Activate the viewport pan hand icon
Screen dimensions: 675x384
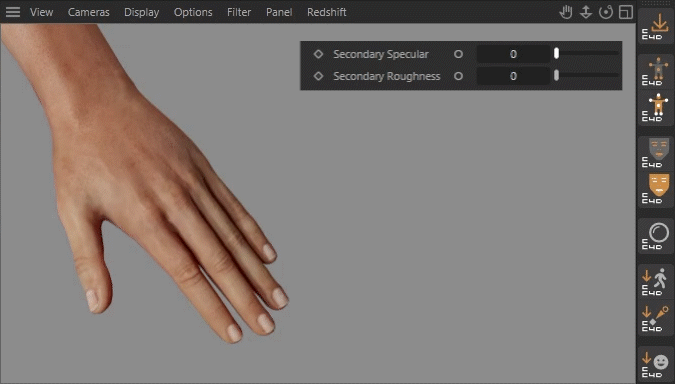(566, 12)
